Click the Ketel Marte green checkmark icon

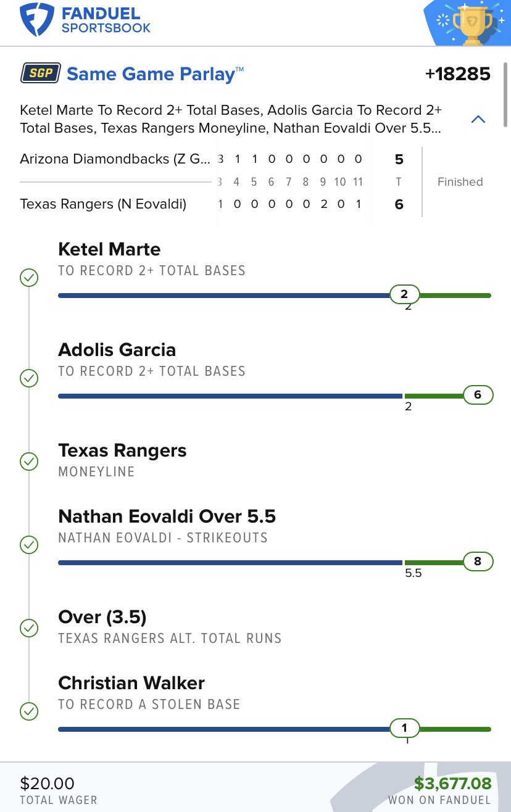coord(29,278)
